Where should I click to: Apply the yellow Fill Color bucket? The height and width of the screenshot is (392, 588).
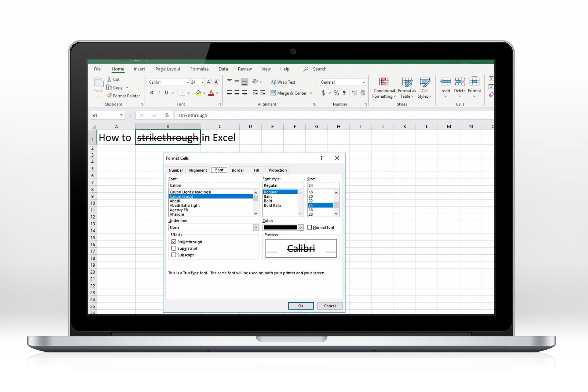click(x=198, y=93)
